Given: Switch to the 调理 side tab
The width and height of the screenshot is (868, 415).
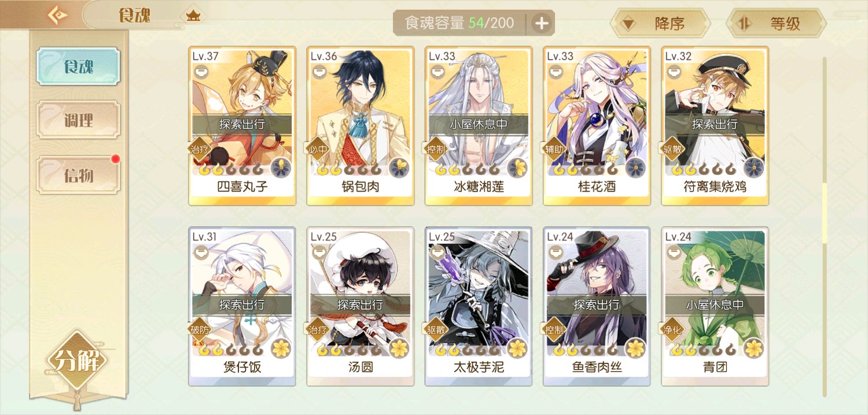Looking at the screenshot, I should [x=78, y=120].
